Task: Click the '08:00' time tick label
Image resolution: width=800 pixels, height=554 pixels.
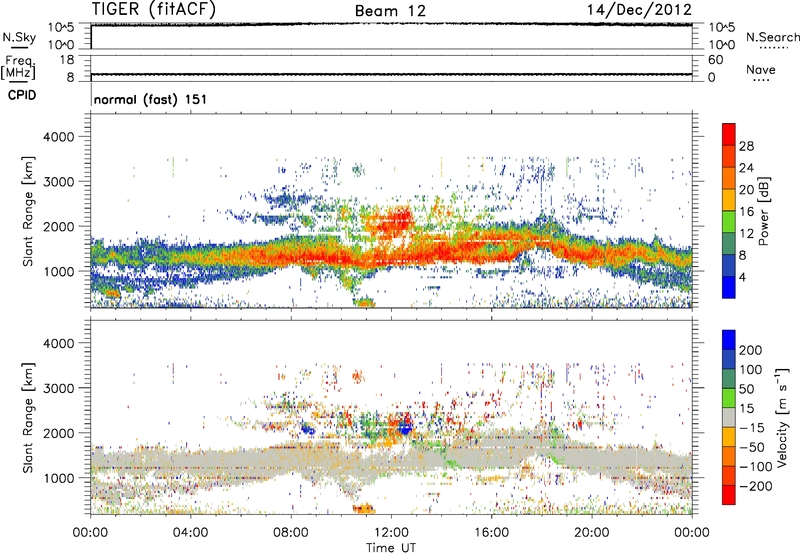Action: [291, 533]
